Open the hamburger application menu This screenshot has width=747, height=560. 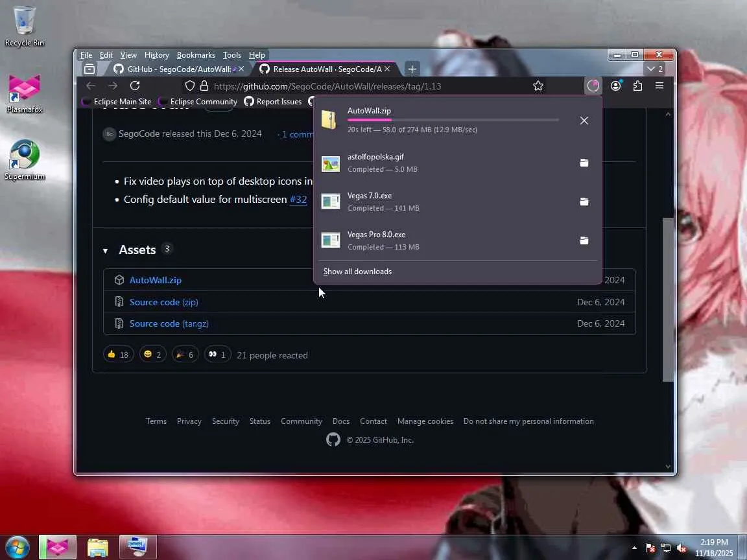659,86
